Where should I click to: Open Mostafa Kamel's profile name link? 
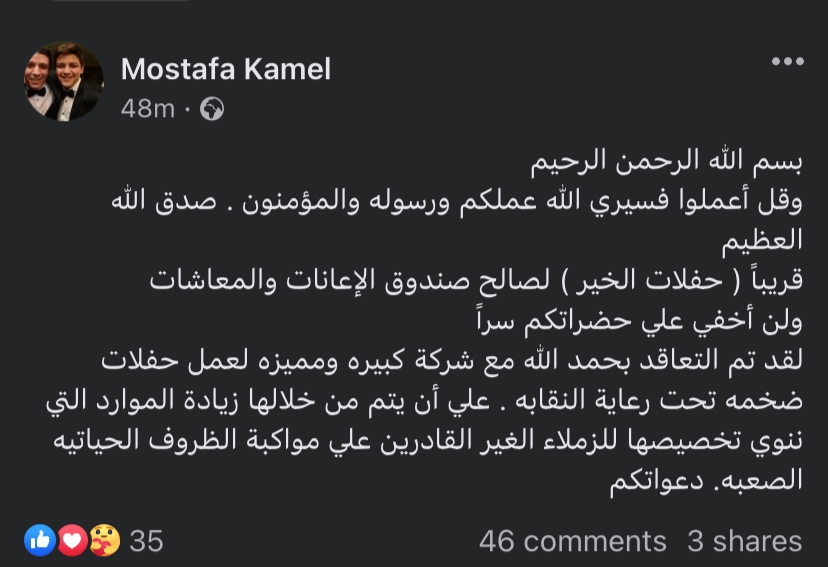(x=225, y=69)
